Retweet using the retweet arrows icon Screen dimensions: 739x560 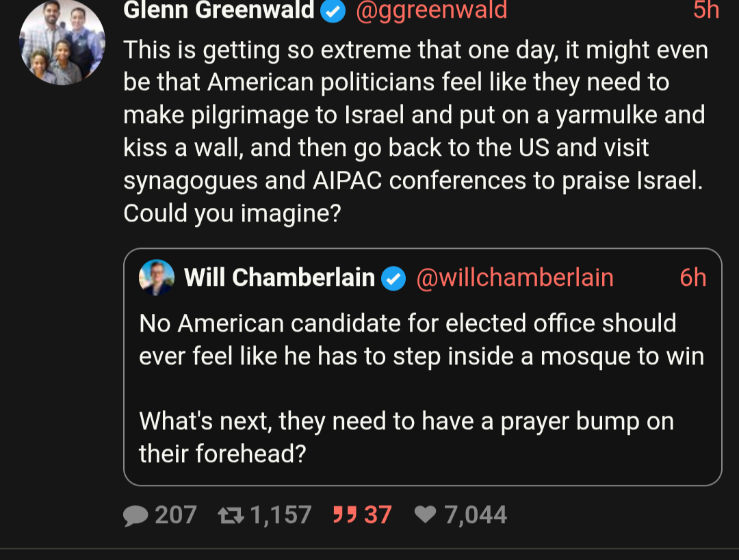coord(230,515)
